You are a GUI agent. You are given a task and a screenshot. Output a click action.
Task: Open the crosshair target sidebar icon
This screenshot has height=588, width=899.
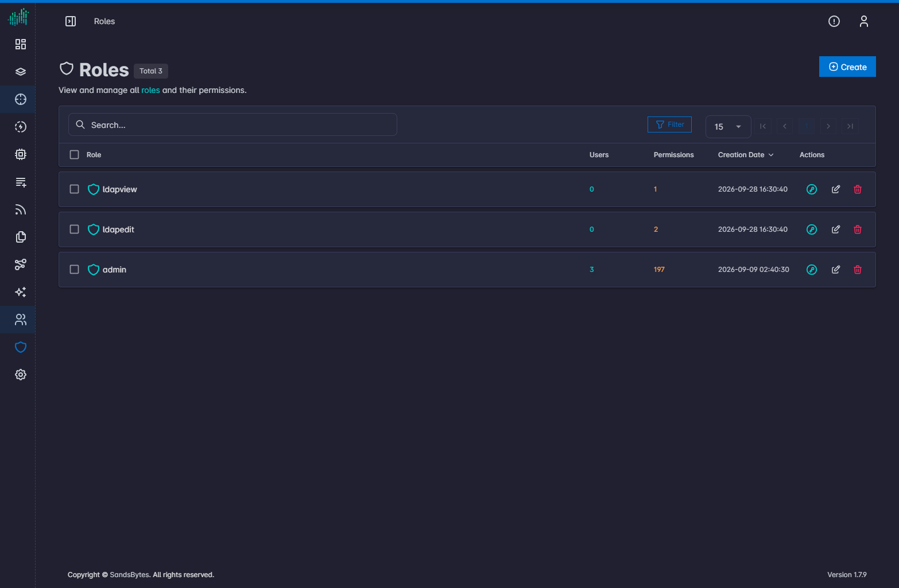(x=21, y=99)
